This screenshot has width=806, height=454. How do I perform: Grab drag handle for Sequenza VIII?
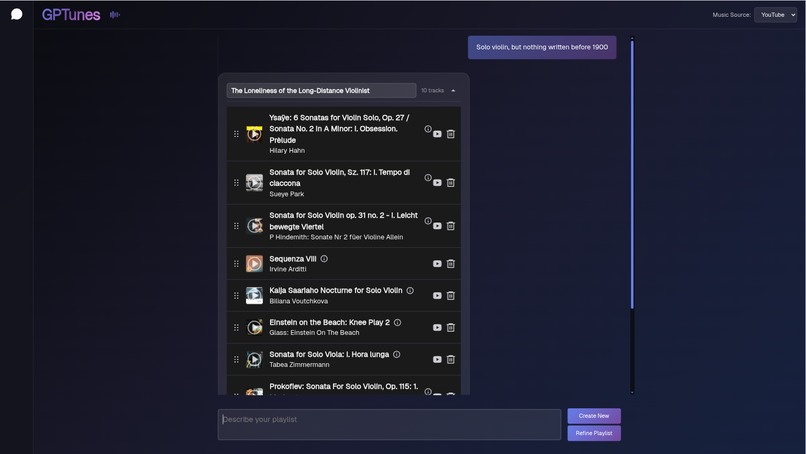(x=236, y=264)
